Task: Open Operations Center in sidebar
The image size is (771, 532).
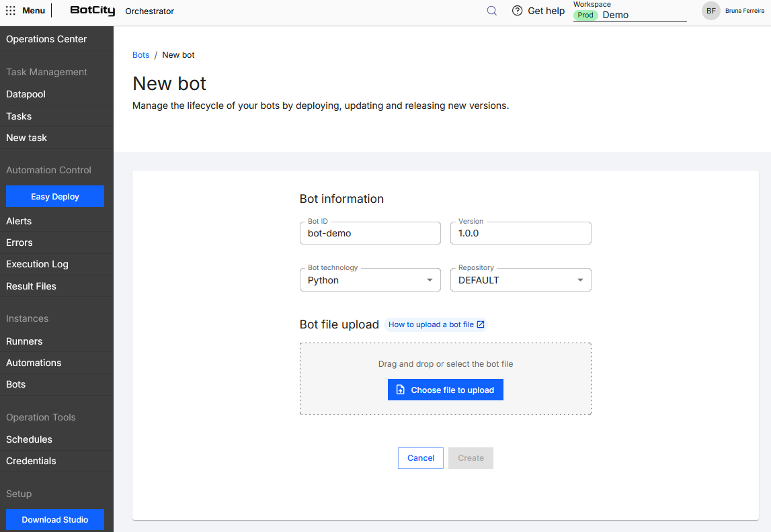Action: 56,39
